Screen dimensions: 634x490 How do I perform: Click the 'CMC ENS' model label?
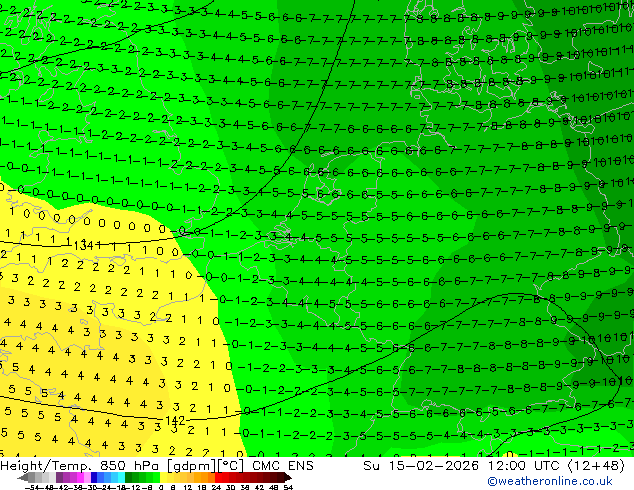(x=283, y=466)
